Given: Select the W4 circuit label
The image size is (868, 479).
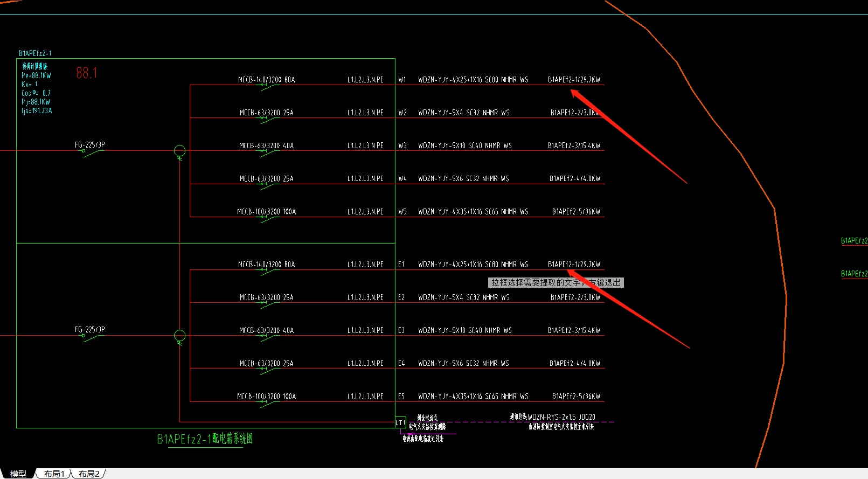Looking at the screenshot, I should tap(402, 178).
